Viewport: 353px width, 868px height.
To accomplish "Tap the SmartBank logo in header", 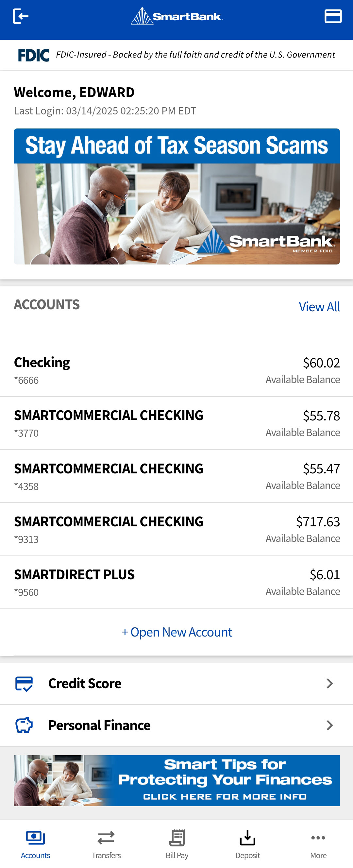I will pos(176,16).
